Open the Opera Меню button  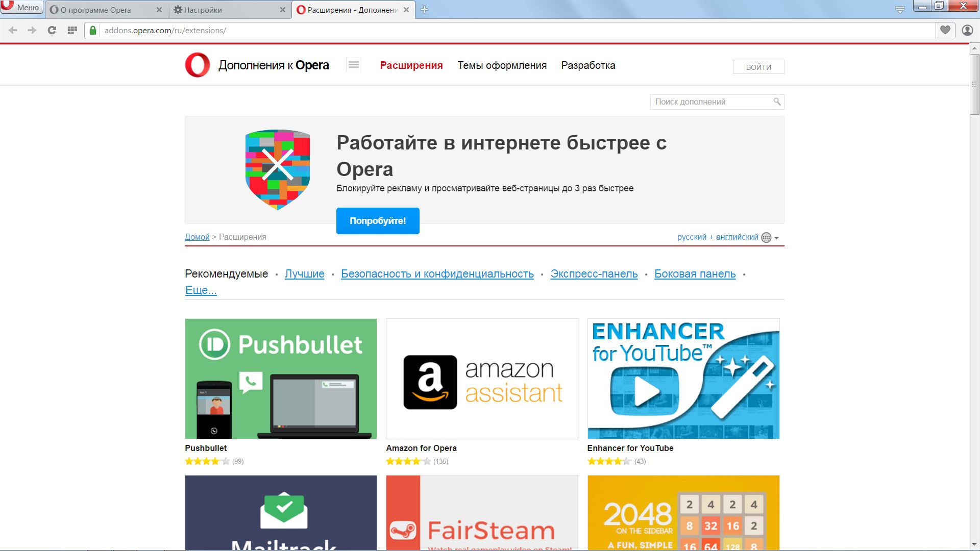[21, 7]
